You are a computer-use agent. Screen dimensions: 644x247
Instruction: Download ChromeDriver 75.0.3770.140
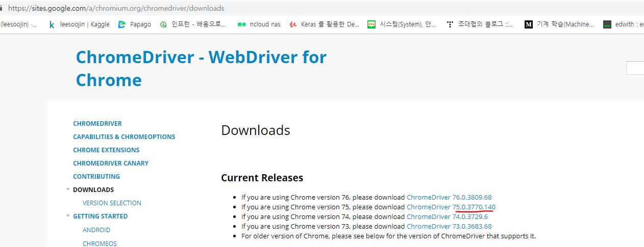coord(451,207)
